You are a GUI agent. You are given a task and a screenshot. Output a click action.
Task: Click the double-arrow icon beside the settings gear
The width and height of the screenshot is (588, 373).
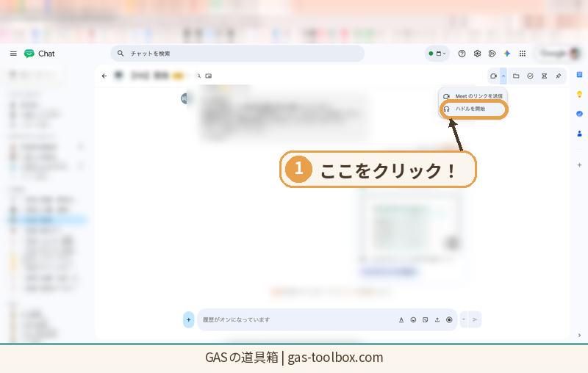[x=492, y=54]
